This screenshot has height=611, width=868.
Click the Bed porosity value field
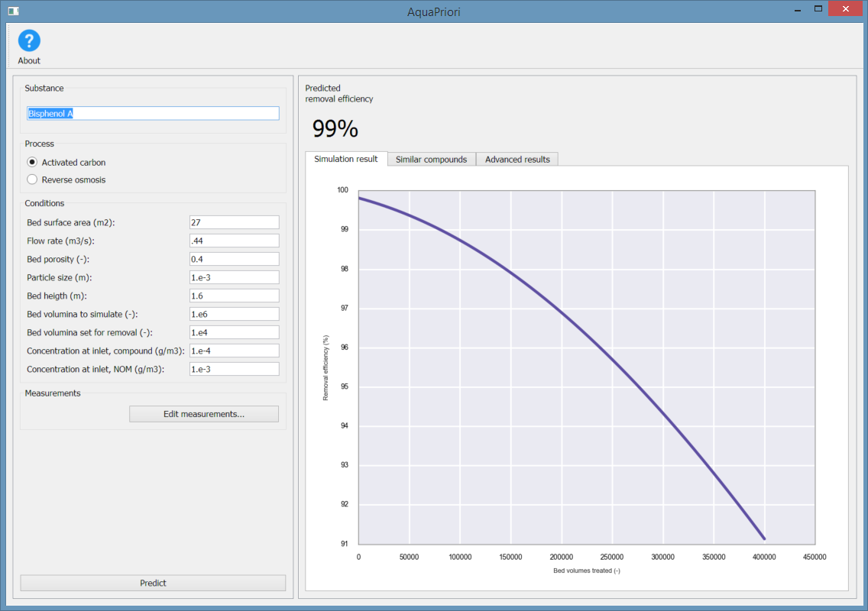(234, 259)
